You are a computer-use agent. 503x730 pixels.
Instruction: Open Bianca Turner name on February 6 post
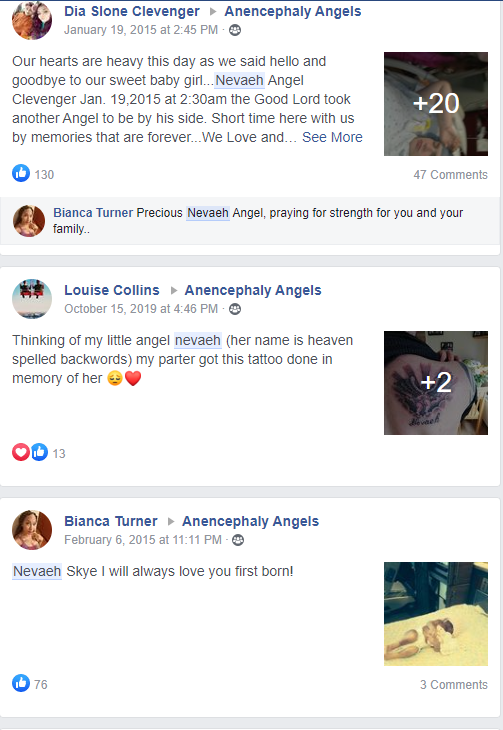point(111,521)
